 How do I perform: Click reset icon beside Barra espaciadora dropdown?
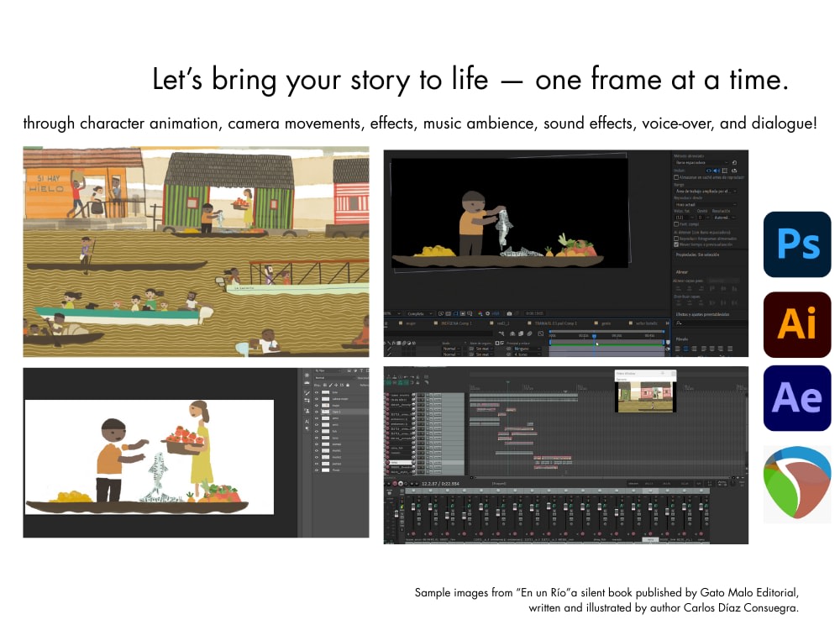(734, 162)
